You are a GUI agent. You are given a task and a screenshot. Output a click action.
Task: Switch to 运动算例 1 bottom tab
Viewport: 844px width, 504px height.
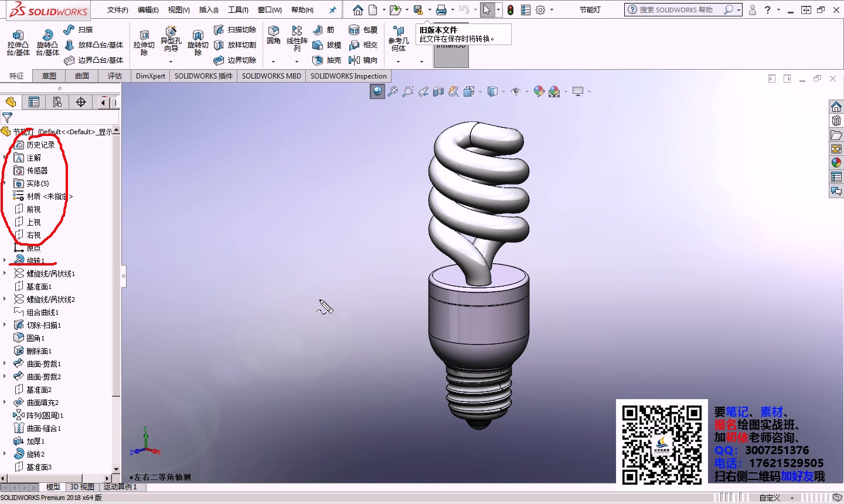pos(120,487)
